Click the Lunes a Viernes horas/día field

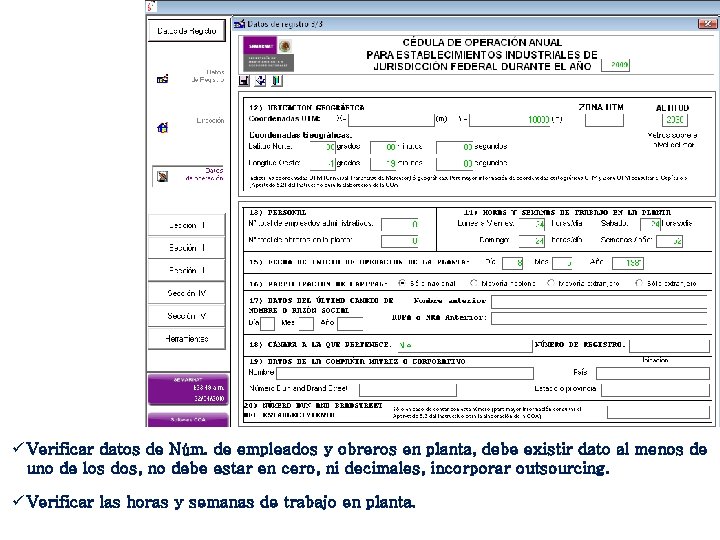point(531,224)
